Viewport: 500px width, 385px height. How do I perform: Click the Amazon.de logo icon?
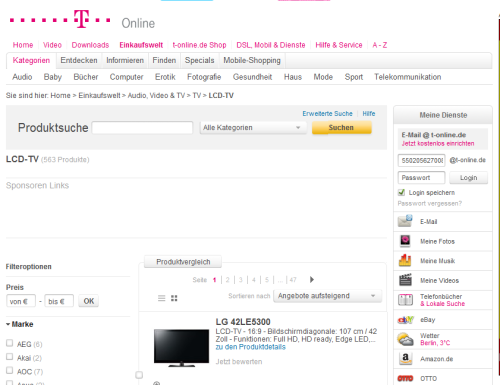pyautogui.click(x=405, y=359)
